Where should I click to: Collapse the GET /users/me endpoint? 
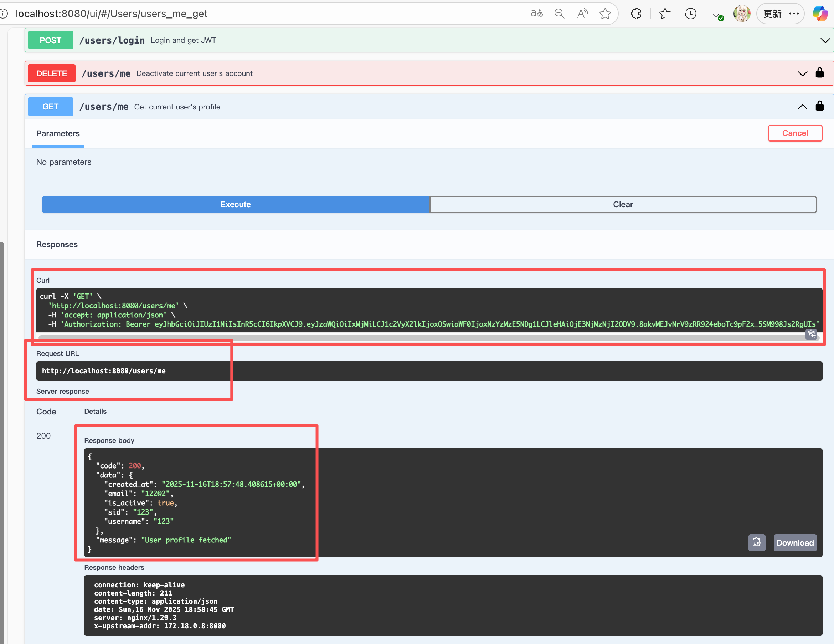[802, 107]
